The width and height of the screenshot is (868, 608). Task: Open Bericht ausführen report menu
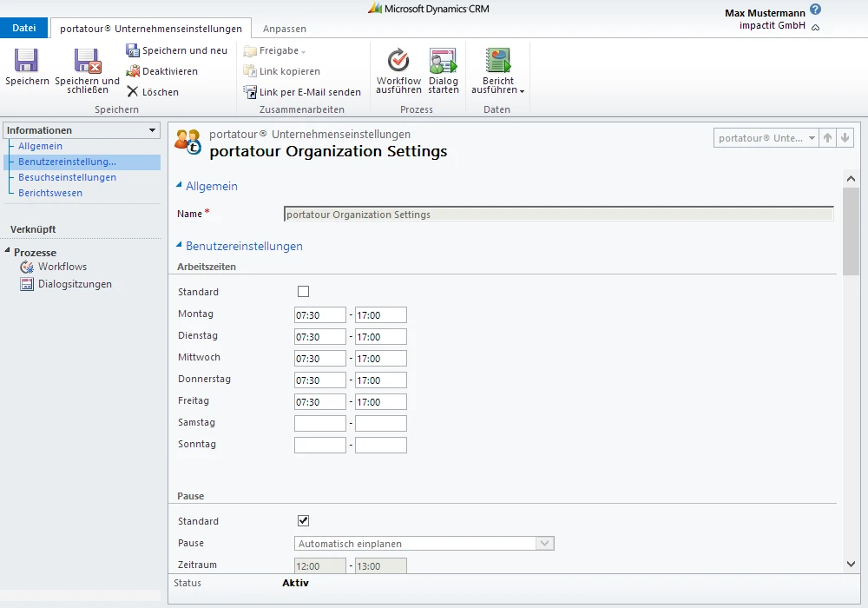[497, 70]
